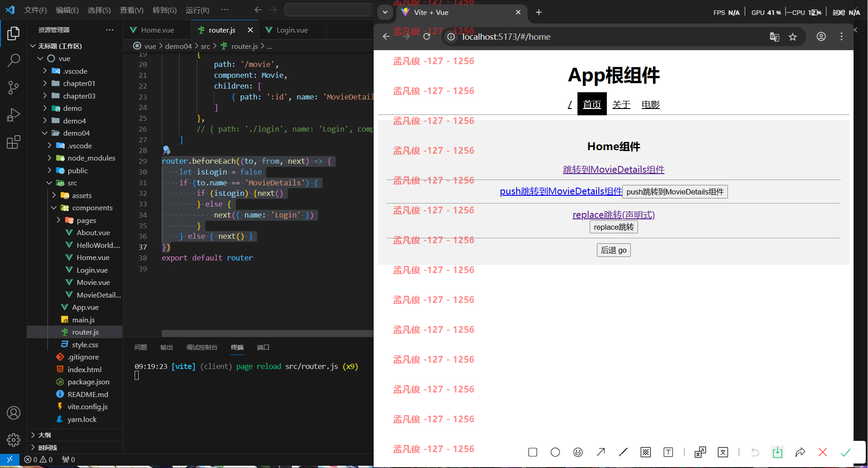The image size is (868, 468).
Task: Select the emoji sticker tool
Action: tap(578, 452)
